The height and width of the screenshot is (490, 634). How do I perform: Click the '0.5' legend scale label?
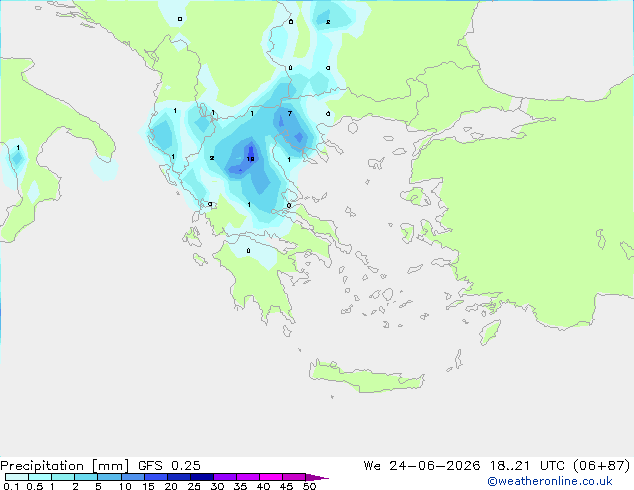(35, 486)
